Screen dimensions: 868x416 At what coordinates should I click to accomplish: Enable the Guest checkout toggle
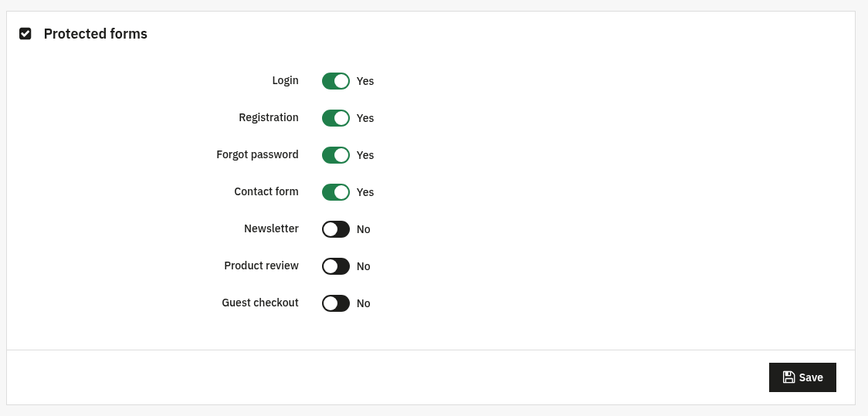[x=336, y=303]
